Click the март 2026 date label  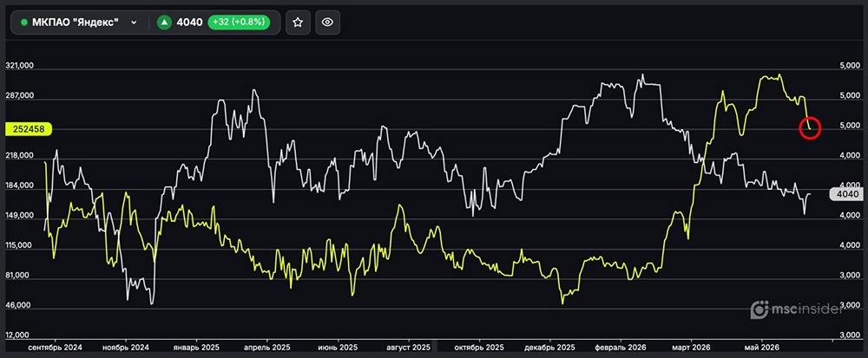pos(690,348)
